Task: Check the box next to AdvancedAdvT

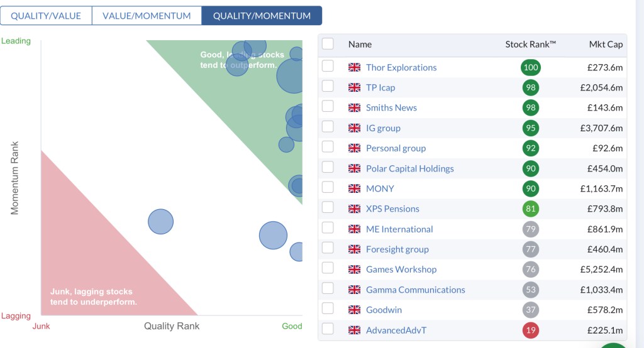Action: point(328,329)
